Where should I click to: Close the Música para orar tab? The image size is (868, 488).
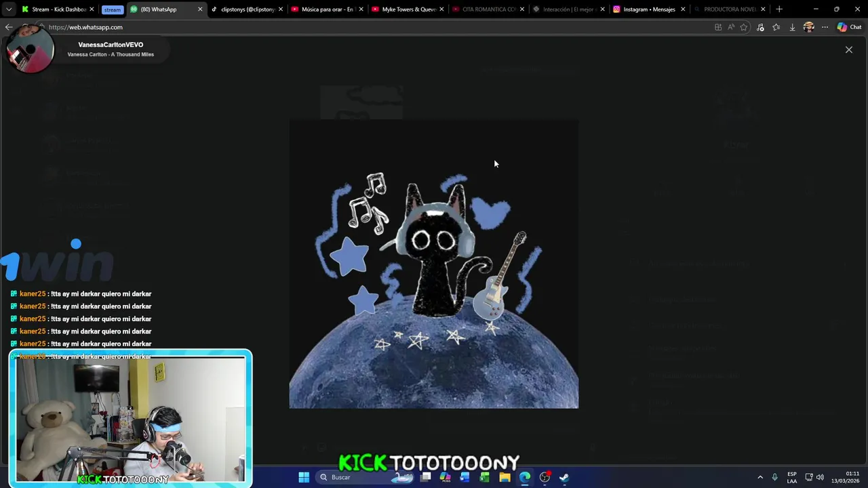(x=361, y=9)
